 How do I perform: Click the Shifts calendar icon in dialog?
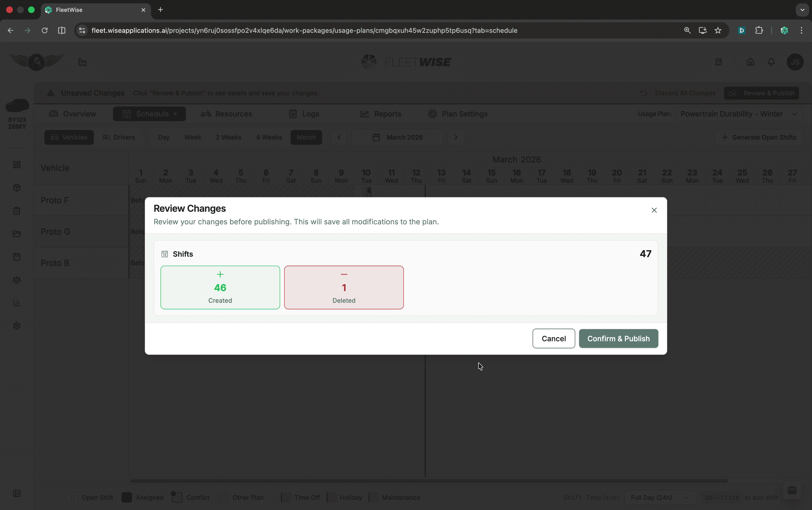(165, 254)
